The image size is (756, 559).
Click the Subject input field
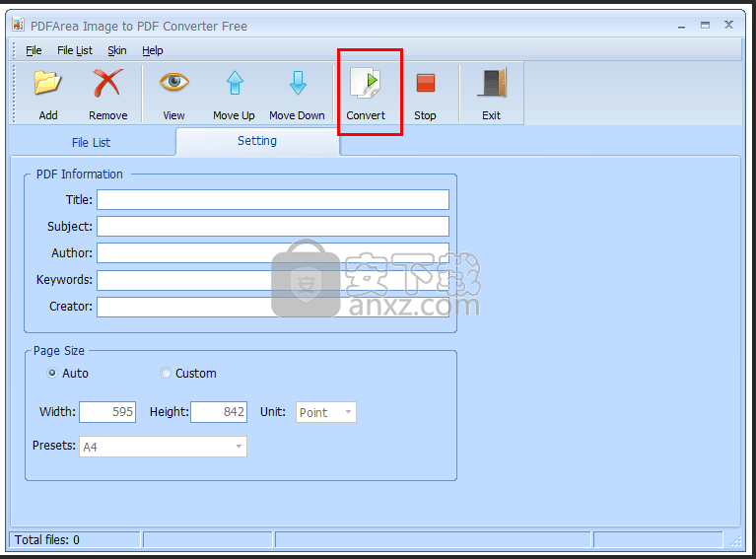273,226
